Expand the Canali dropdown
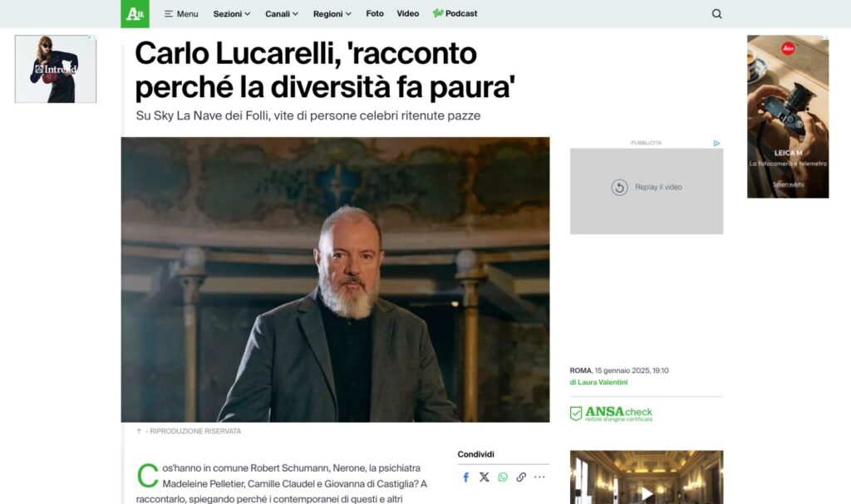The width and height of the screenshot is (851, 504). tap(282, 13)
